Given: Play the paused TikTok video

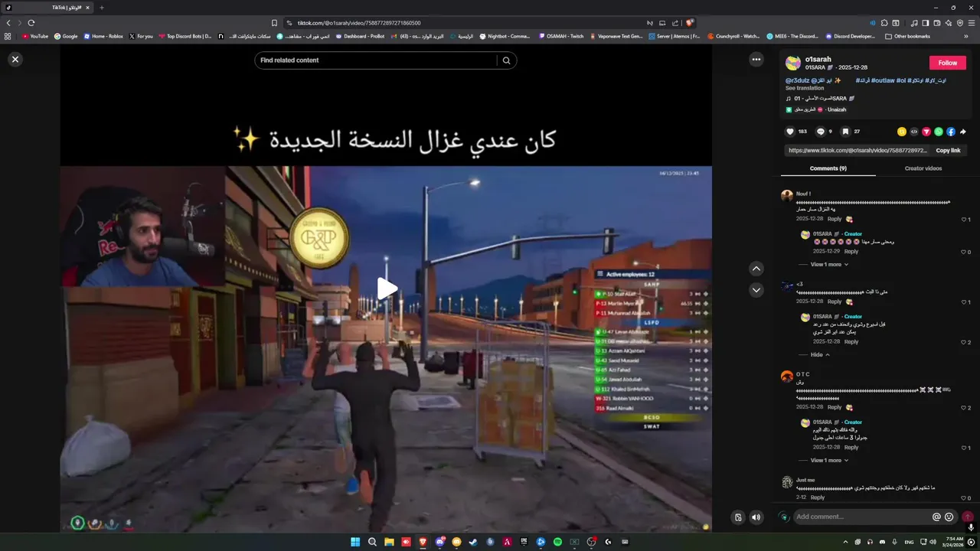Looking at the screenshot, I should [387, 289].
